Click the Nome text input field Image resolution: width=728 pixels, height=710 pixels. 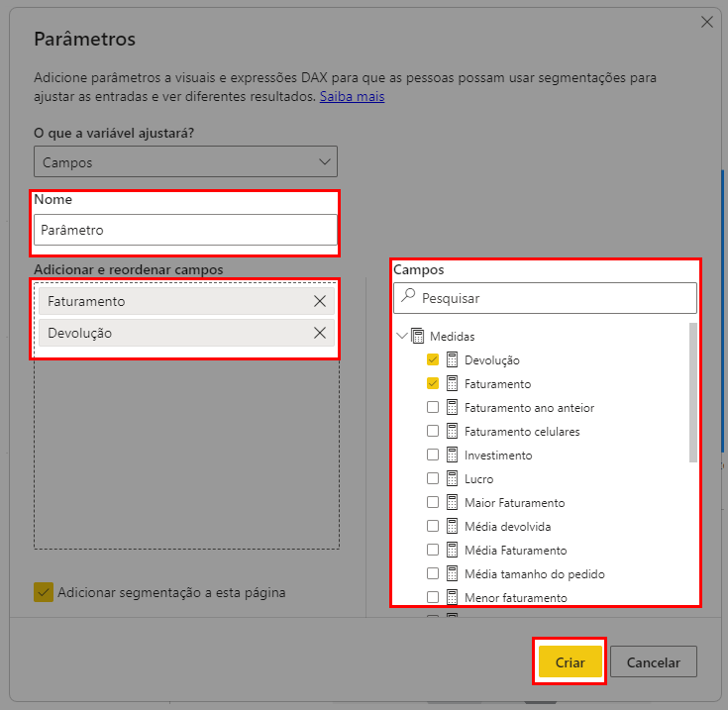(x=185, y=230)
